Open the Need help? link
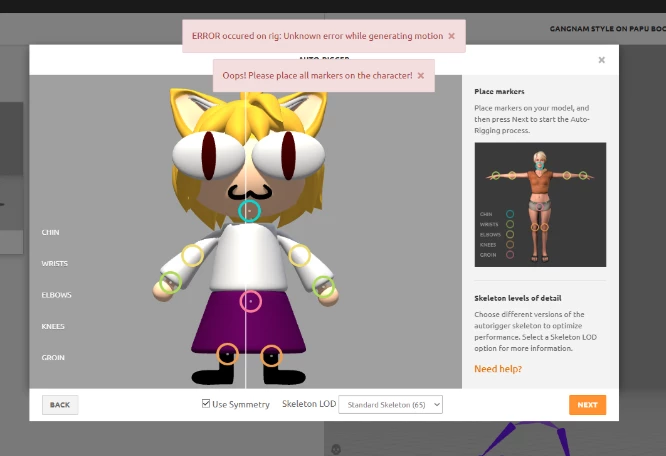Image resolution: width=666 pixels, height=456 pixels. 498,369
